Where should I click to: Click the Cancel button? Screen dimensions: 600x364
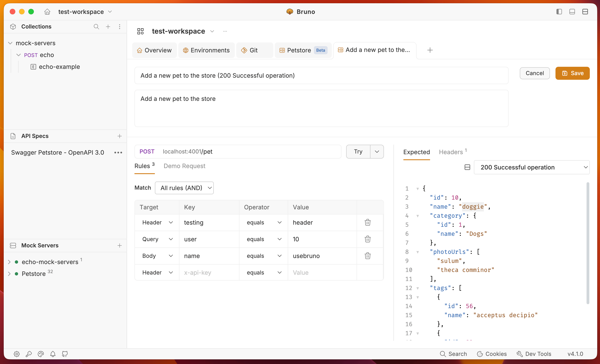coord(535,73)
